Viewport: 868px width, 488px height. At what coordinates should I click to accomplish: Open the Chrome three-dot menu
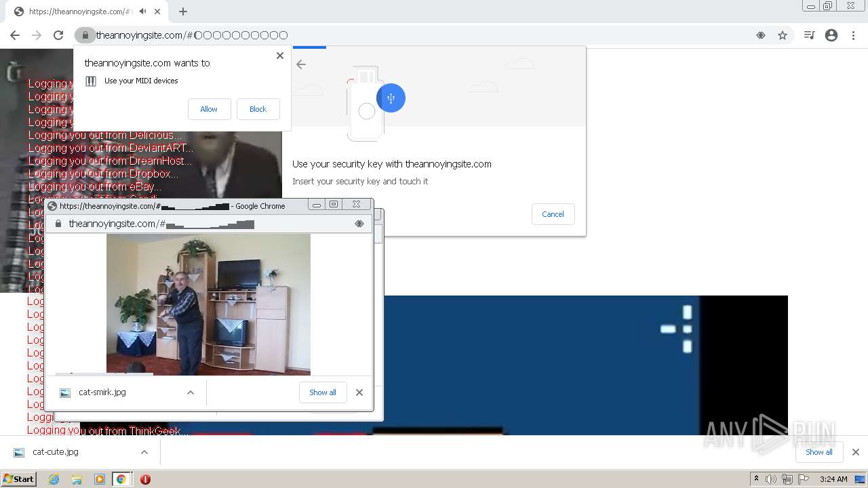pos(853,35)
